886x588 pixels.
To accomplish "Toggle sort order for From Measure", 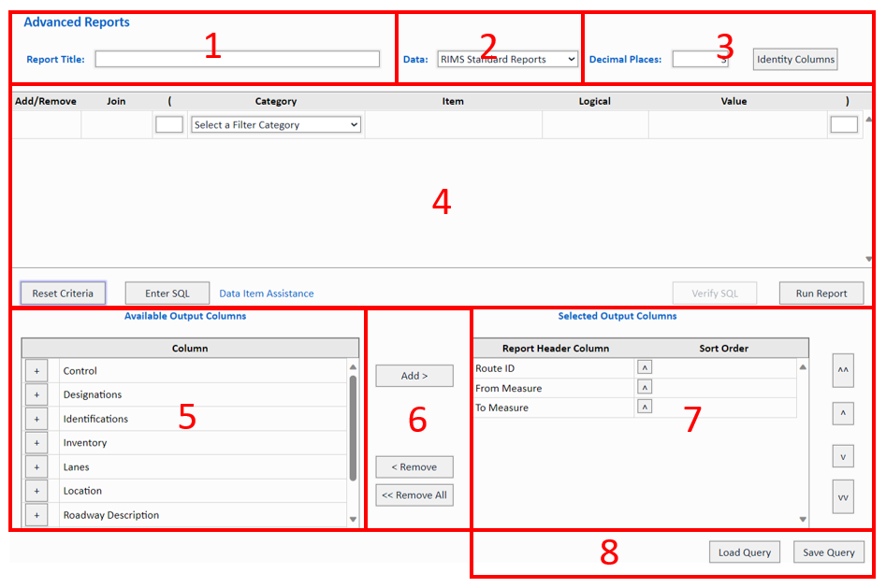I will click(x=645, y=387).
